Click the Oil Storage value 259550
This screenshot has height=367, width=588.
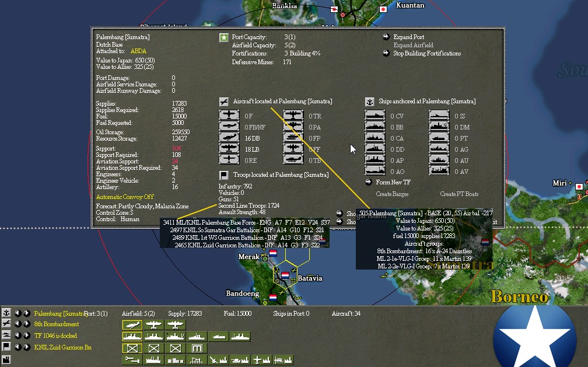[x=181, y=132]
